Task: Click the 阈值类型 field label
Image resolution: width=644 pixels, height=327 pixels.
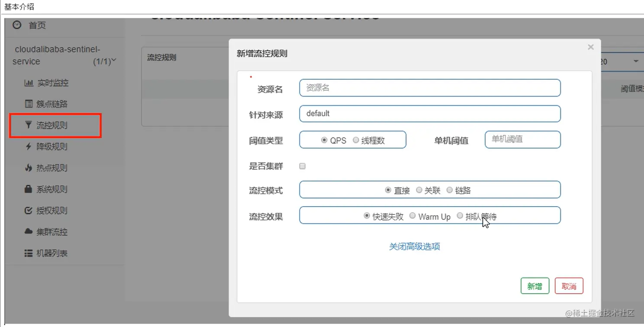Action: click(x=266, y=140)
